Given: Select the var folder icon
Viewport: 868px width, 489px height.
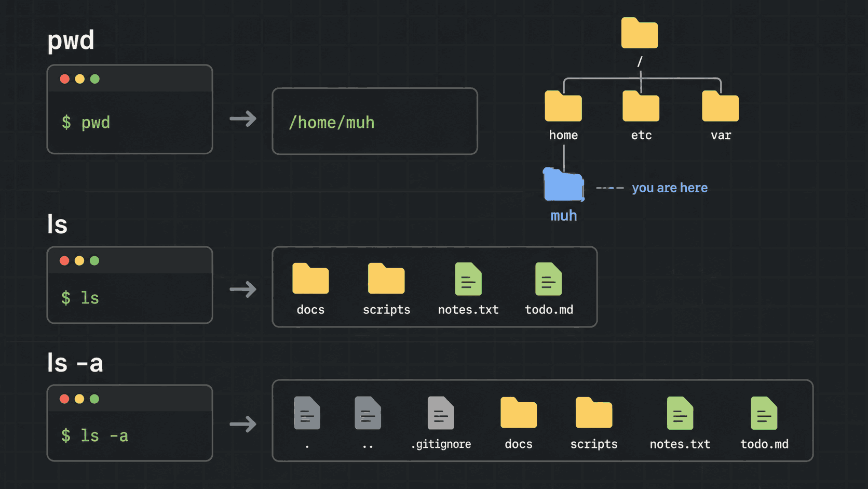Looking at the screenshot, I should pos(721,106).
